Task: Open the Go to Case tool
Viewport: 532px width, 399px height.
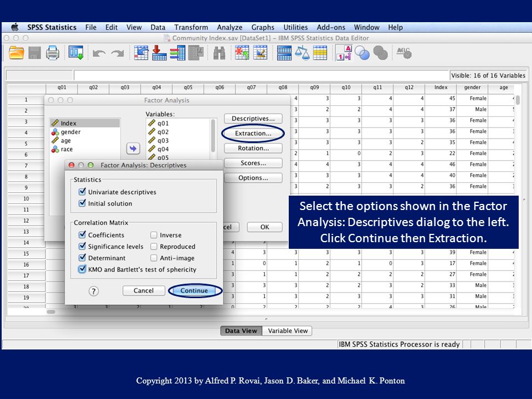Action: pos(141,53)
